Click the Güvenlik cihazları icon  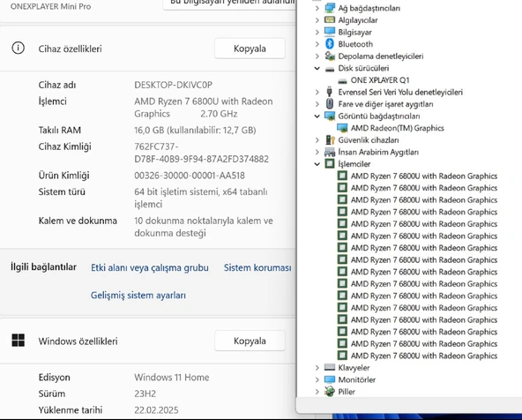pos(330,140)
